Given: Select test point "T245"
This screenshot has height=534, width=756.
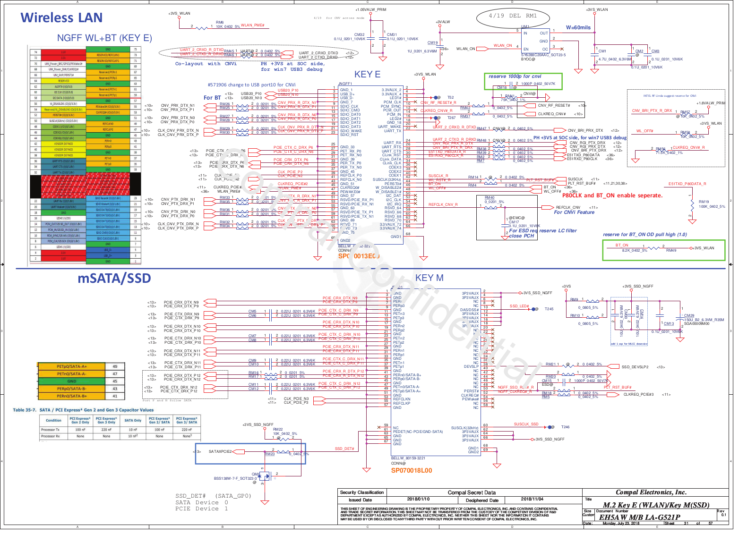Looking at the screenshot, I should 549,309.
